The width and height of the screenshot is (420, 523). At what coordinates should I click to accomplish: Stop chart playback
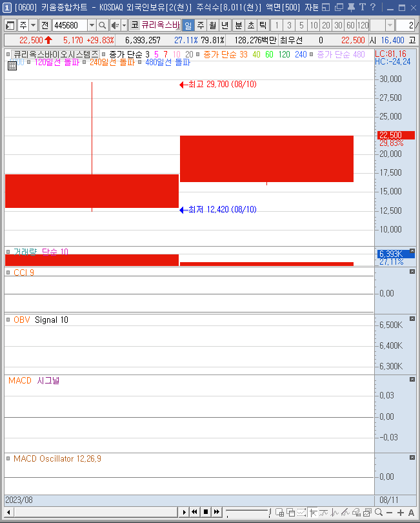(x=206, y=512)
